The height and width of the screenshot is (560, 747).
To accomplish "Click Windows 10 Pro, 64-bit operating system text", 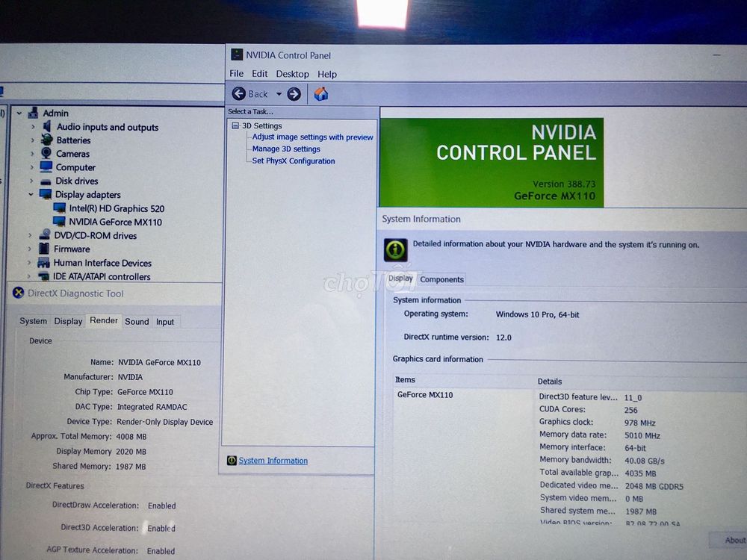I will [537, 315].
